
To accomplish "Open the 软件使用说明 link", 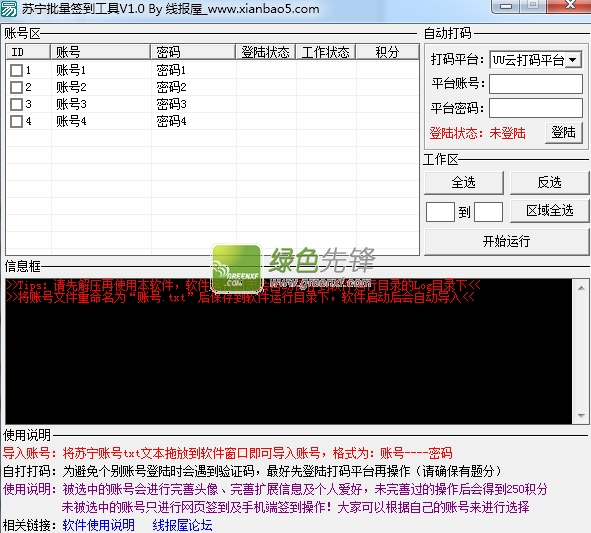I will (x=98, y=525).
